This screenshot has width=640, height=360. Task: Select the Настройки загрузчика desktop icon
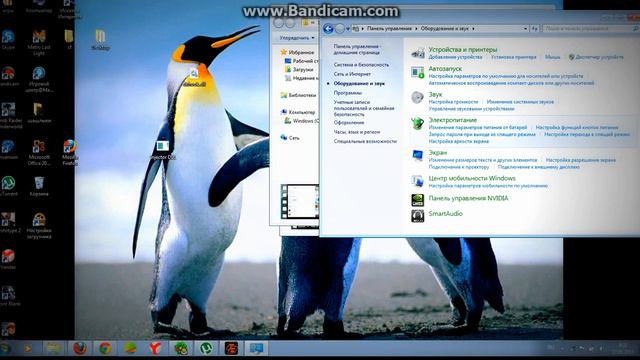(39, 226)
